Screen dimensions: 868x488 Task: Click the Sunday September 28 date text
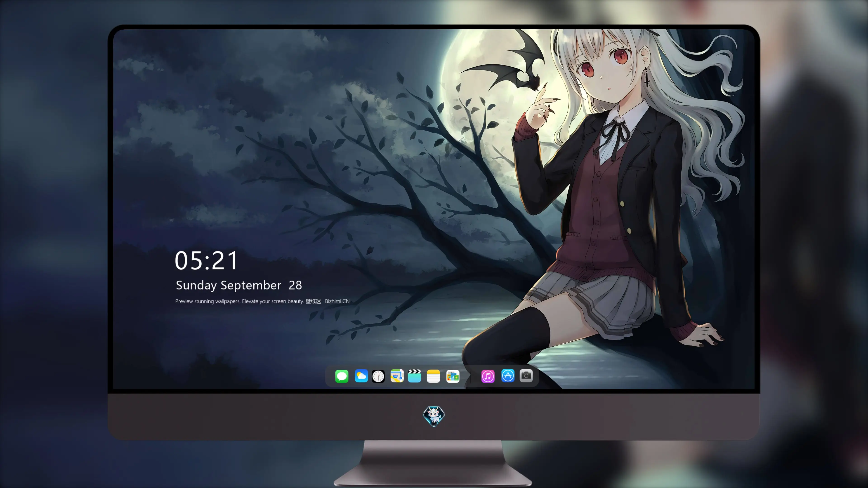click(239, 285)
